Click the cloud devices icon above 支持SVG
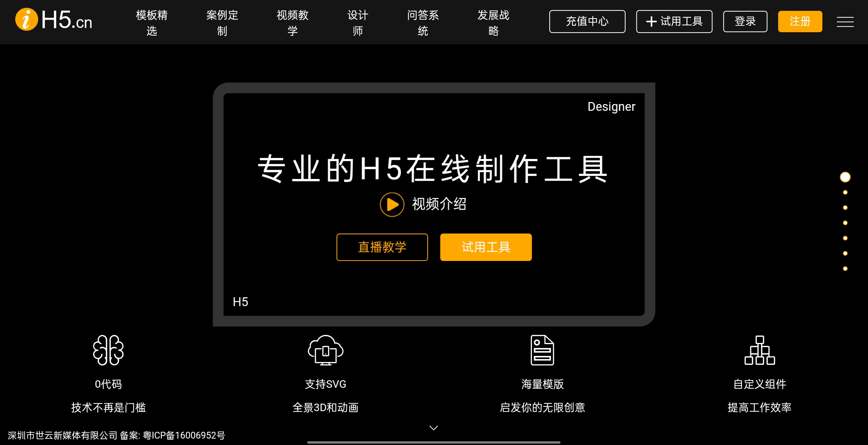This screenshot has height=445, width=868. [325, 350]
